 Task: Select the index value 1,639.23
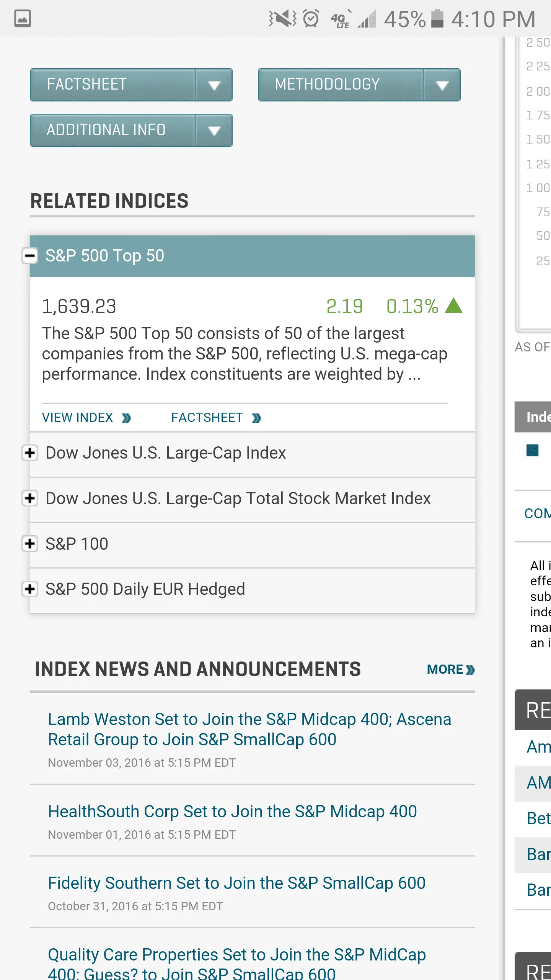point(79,307)
